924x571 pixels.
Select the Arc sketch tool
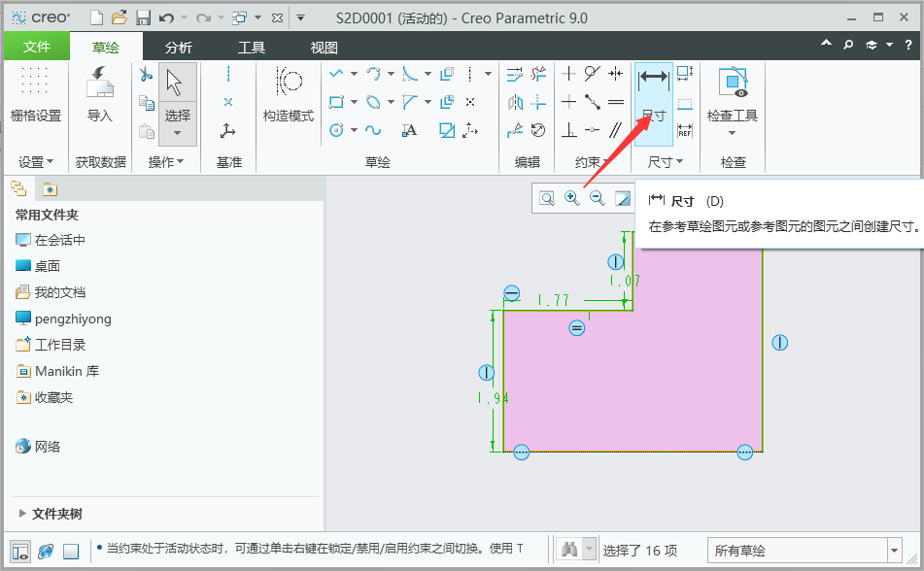click(373, 74)
